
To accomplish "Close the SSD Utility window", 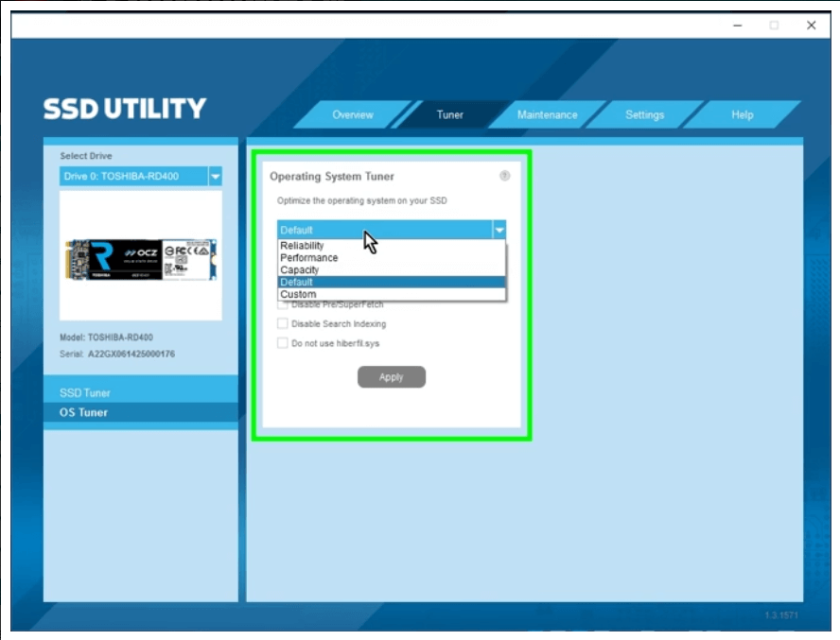I will click(811, 26).
